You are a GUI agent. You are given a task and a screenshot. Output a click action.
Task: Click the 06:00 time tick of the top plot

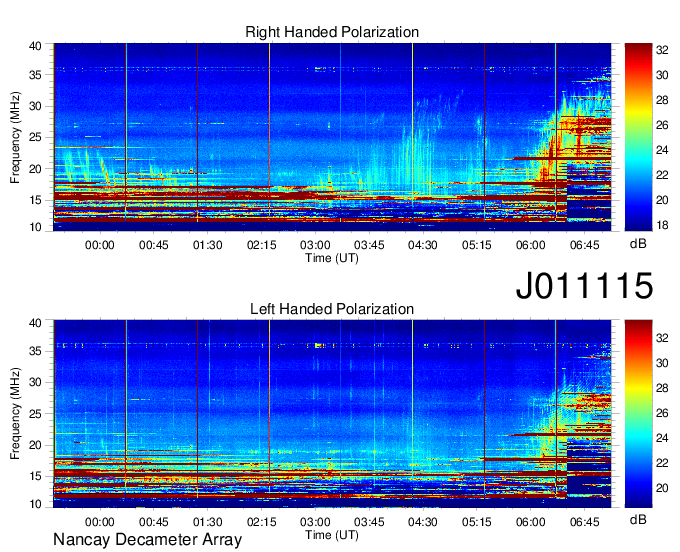(x=530, y=245)
